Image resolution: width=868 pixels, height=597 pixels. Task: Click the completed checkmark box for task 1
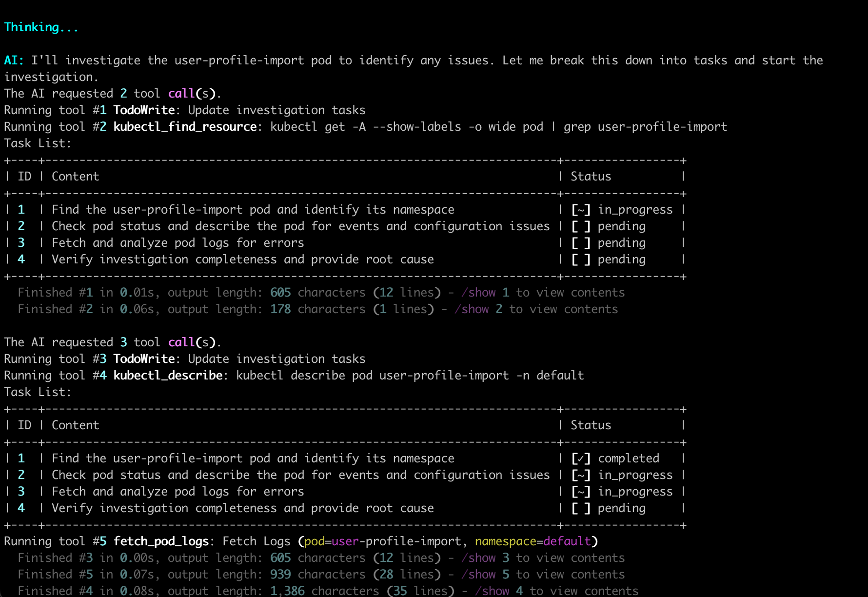[581, 458]
